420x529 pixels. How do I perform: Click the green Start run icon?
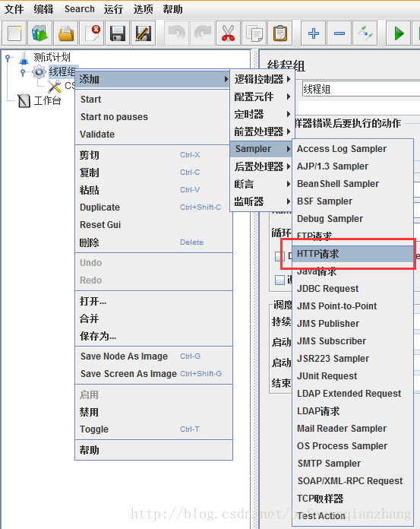pos(399,33)
